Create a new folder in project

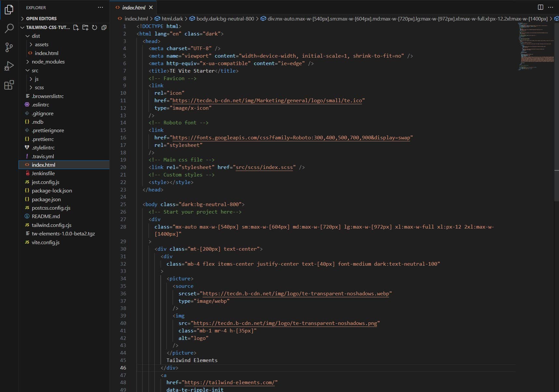[85, 27]
